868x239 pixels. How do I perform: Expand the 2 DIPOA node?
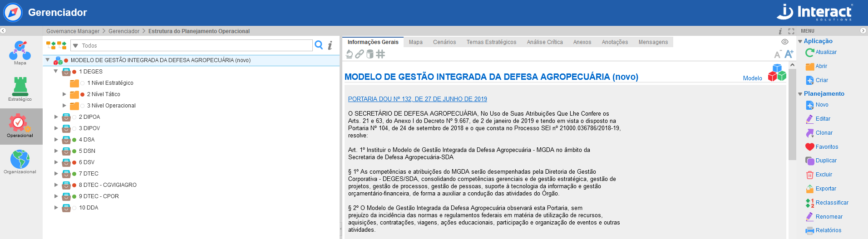[x=56, y=117]
